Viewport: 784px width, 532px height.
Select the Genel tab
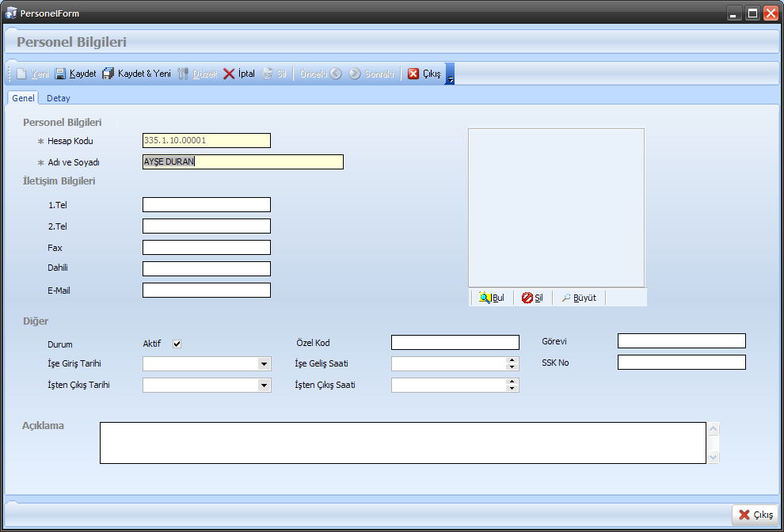[23, 98]
